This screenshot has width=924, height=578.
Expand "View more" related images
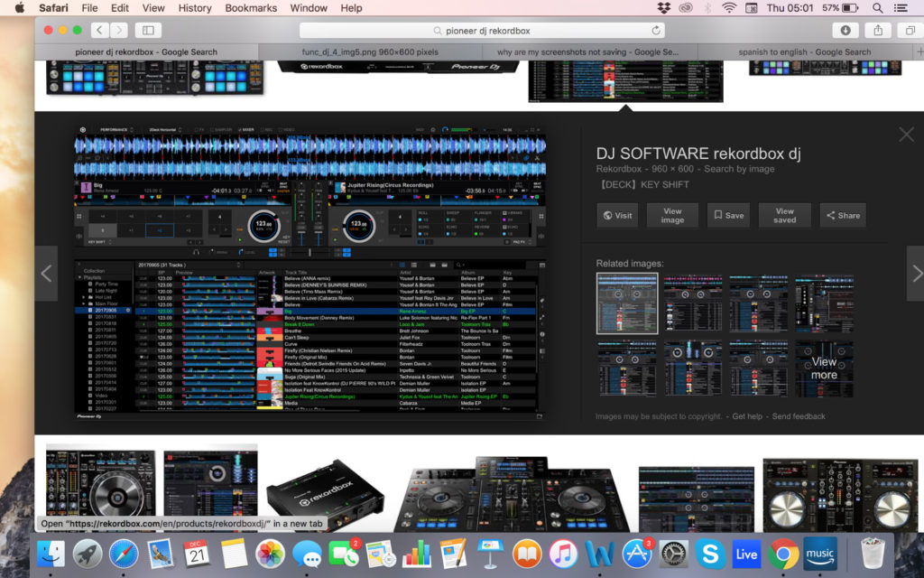point(824,370)
